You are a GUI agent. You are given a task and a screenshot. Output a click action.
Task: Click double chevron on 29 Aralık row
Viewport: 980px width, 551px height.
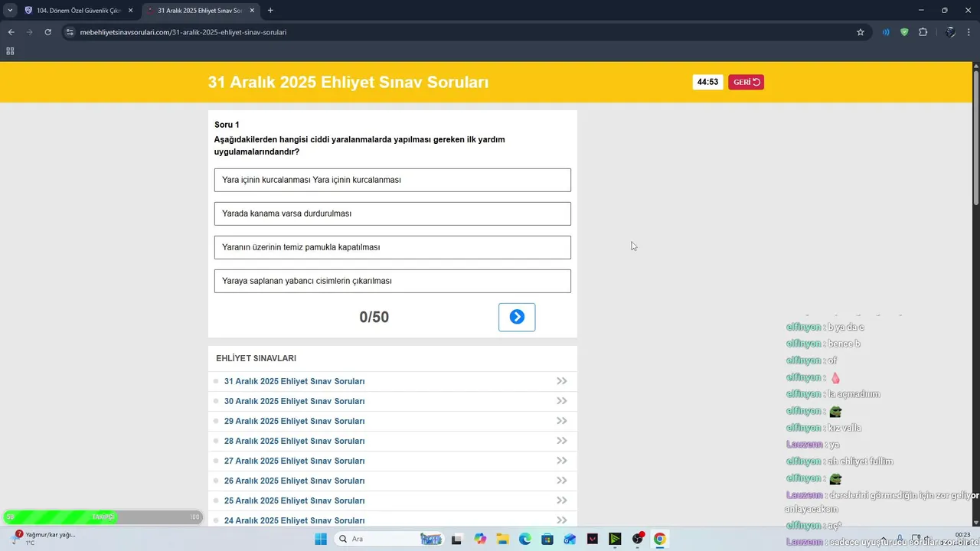562,421
